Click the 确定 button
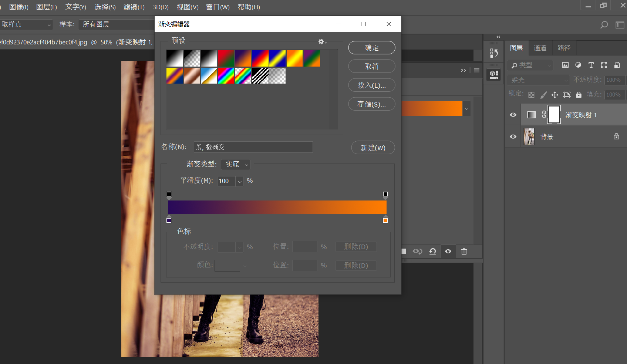The image size is (627, 364). [371, 48]
